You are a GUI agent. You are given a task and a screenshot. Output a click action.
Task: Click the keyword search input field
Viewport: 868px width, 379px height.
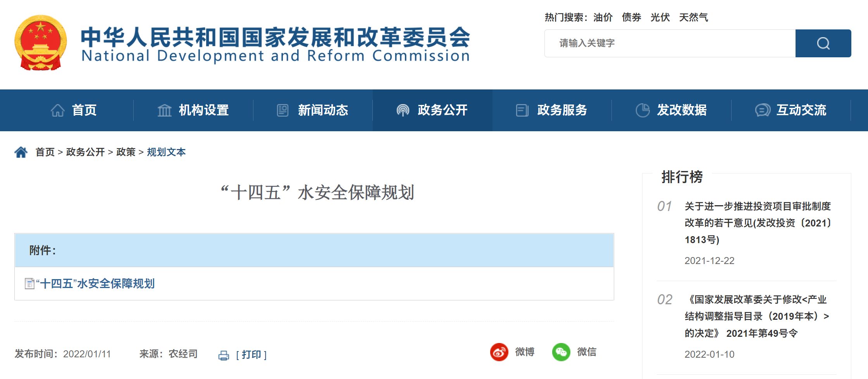670,43
